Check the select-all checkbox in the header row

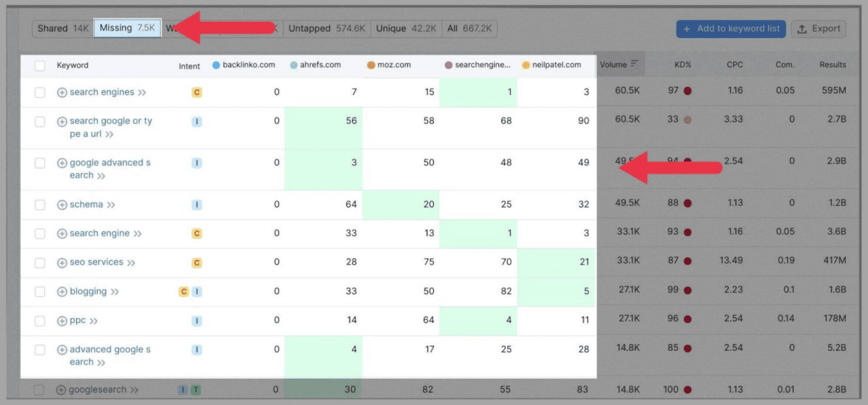click(x=40, y=64)
